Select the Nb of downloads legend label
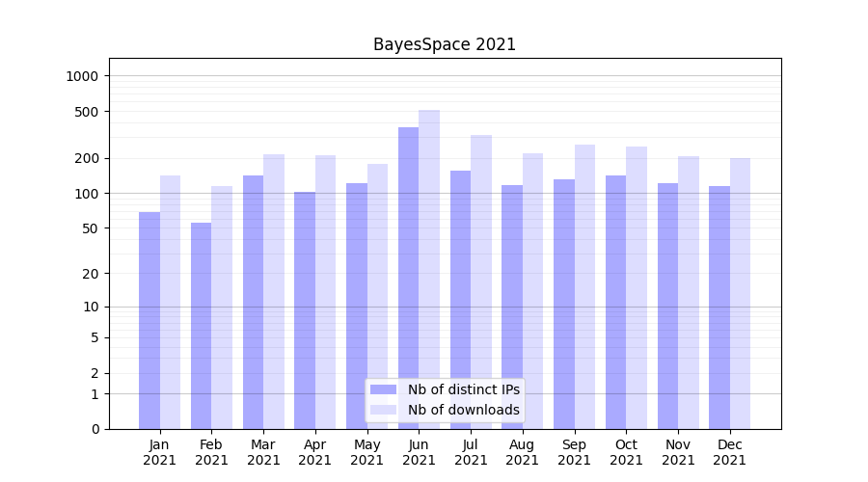This screenshot has width=868, height=482. [x=463, y=410]
